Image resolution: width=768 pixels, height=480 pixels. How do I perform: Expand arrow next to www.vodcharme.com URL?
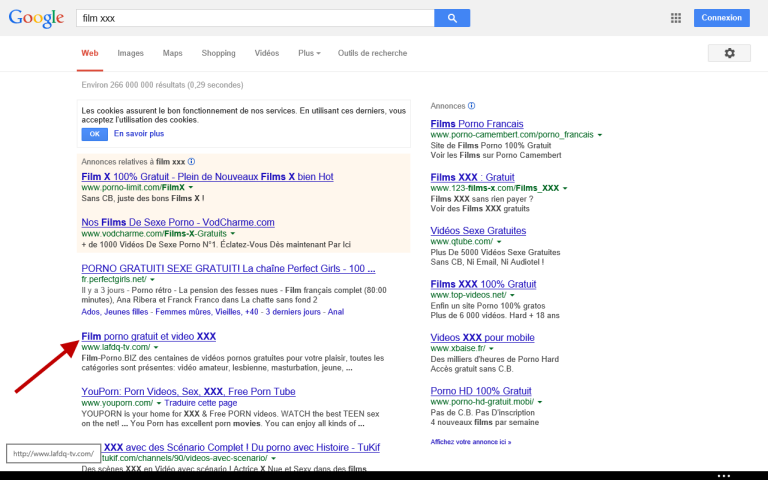(233, 234)
